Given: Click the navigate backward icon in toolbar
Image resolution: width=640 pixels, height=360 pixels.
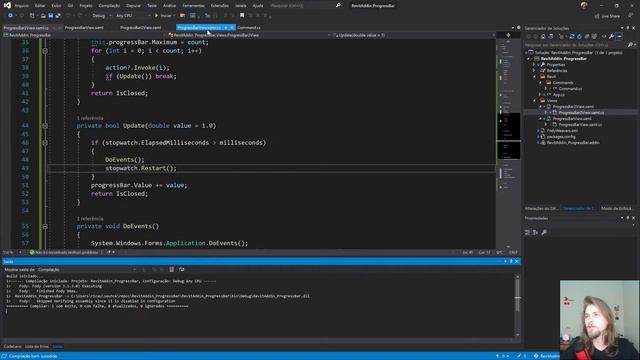Looking at the screenshot, I should [x=10, y=16].
